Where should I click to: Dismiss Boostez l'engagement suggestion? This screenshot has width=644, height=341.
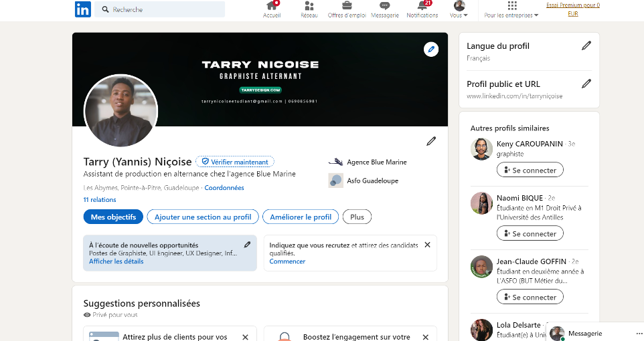tap(426, 337)
